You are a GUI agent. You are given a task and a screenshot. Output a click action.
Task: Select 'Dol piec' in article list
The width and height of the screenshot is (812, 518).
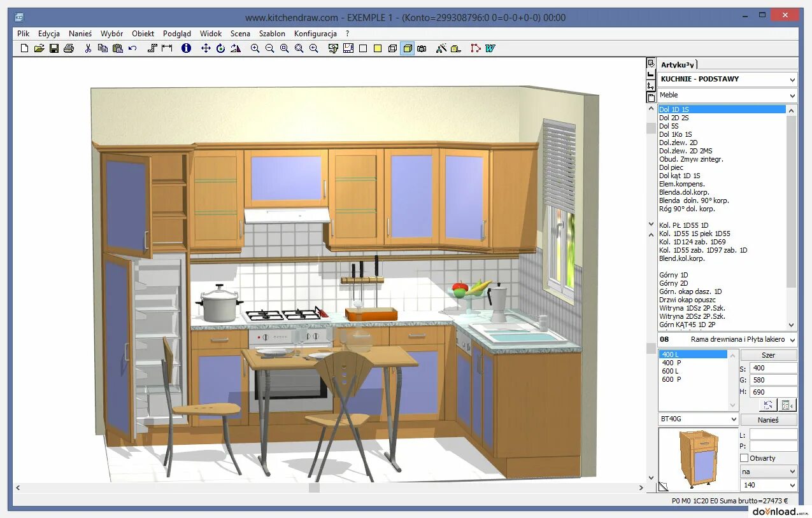coord(671,167)
